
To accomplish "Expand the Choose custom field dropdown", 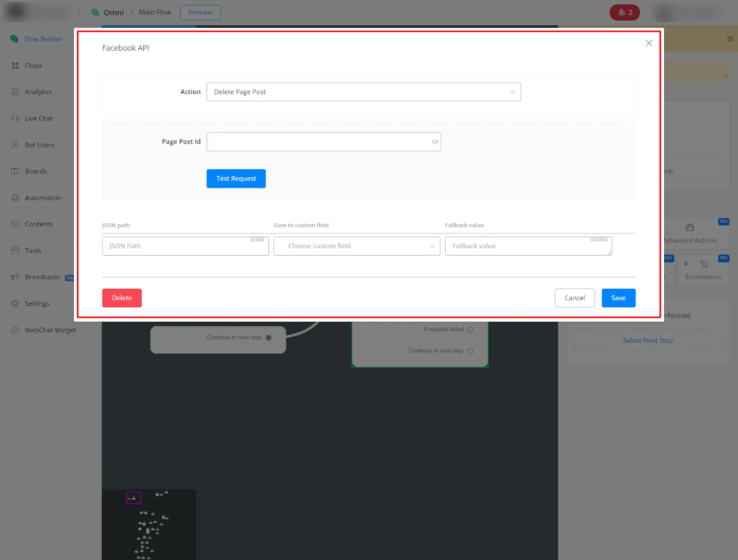I will click(x=357, y=246).
